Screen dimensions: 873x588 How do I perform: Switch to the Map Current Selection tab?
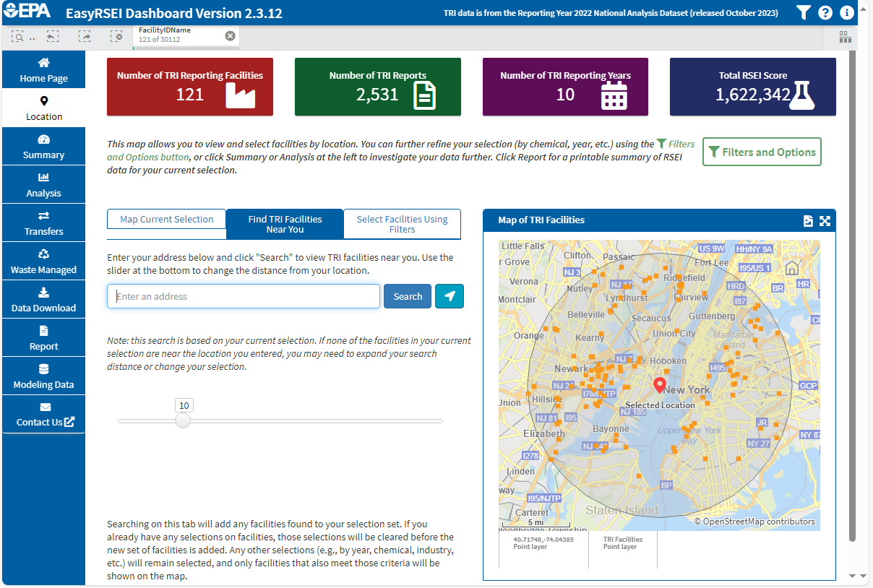[166, 219]
